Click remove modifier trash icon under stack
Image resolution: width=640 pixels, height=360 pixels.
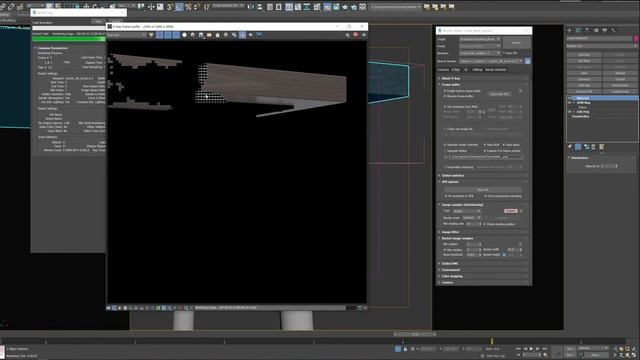(x=593, y=147)
